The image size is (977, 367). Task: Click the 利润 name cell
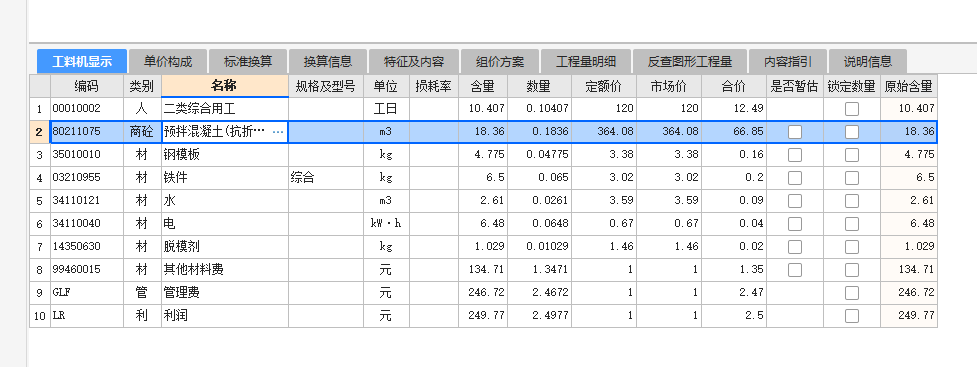tap(224, 316)
